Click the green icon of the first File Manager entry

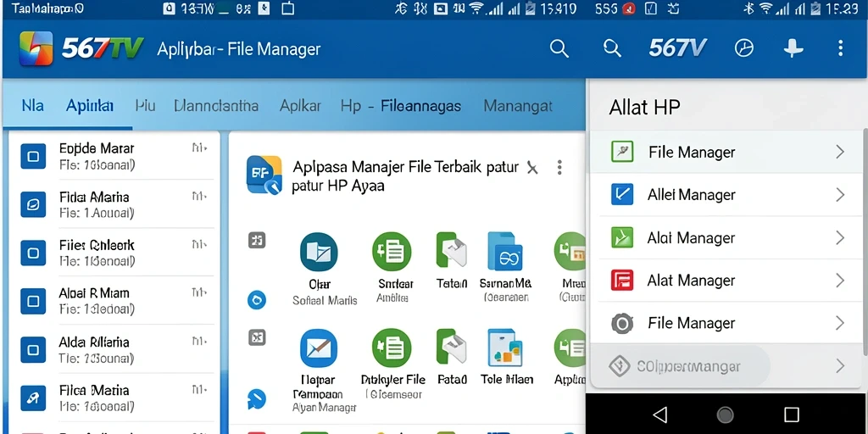pyautogui.click(x=622, y=152)
